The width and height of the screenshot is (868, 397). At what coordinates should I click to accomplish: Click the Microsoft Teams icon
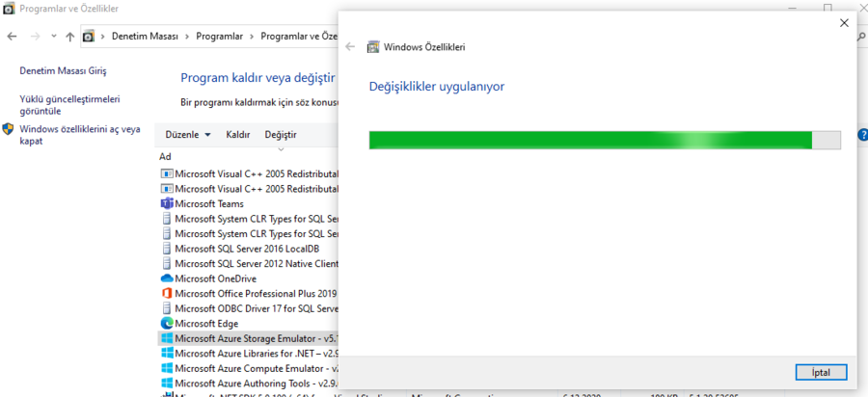[166, 203]
